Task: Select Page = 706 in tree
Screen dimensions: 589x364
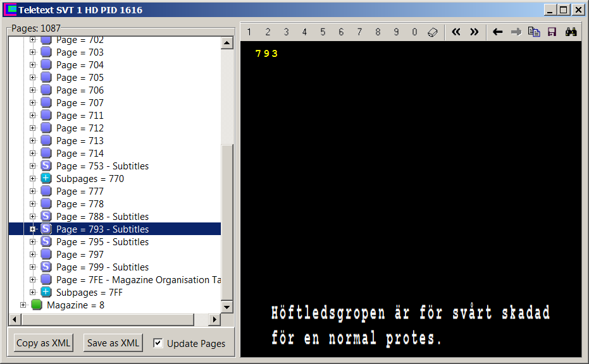Action: tap(80, 90)
